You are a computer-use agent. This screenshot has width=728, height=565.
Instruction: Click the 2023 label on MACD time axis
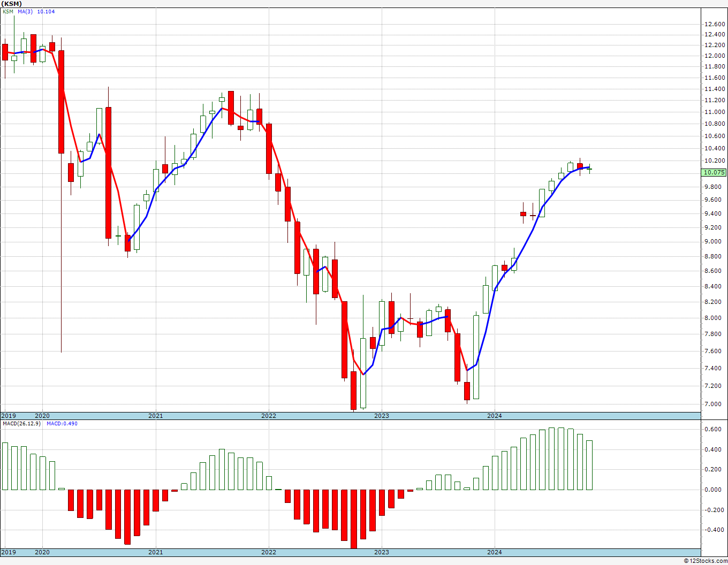pos(382,552)
